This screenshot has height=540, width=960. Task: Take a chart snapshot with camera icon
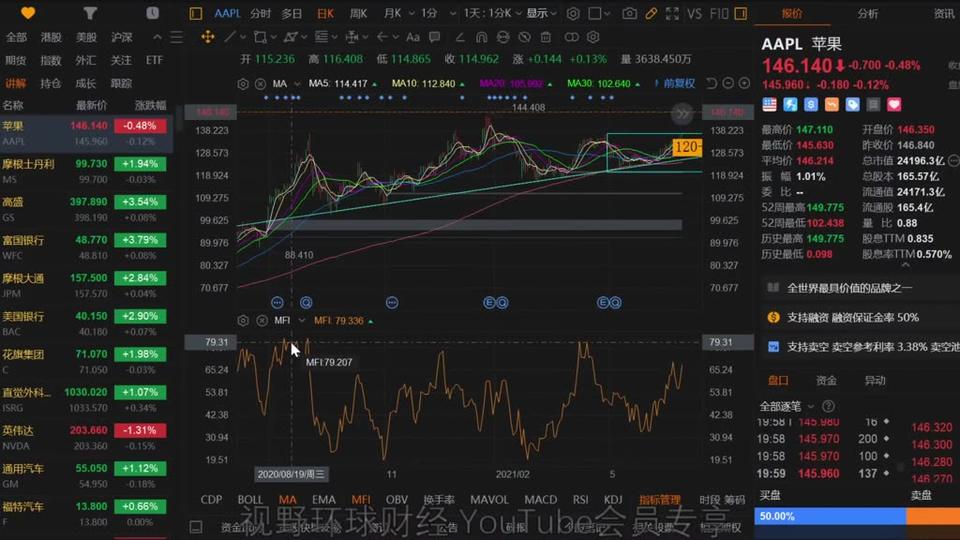pos(629,13)
